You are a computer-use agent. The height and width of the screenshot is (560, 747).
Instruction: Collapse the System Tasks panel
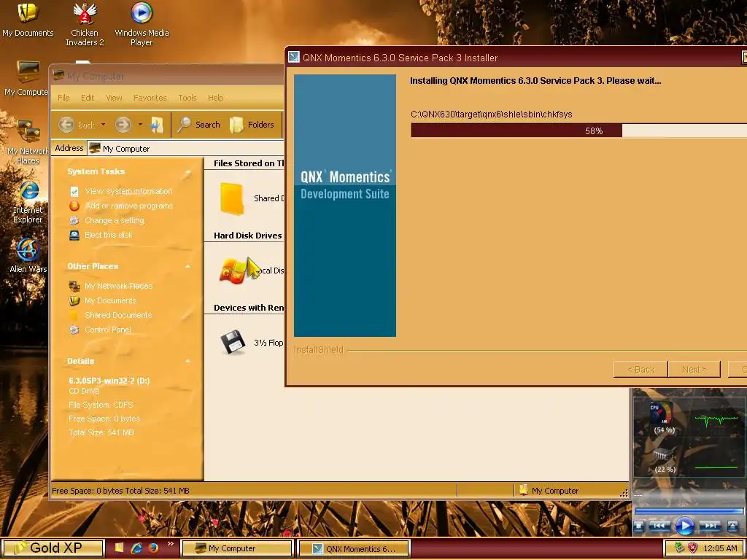(187, 172)
